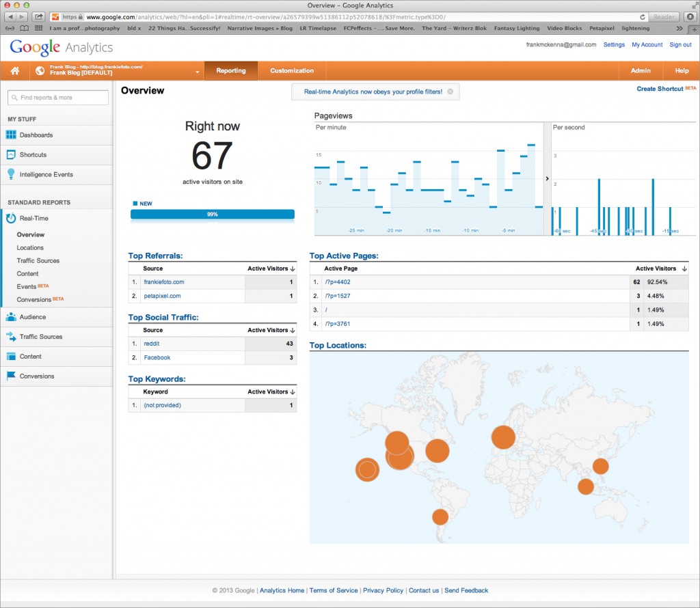700x608 pixels.
Task: Open the active page /?p=4402
Action: 338,282
